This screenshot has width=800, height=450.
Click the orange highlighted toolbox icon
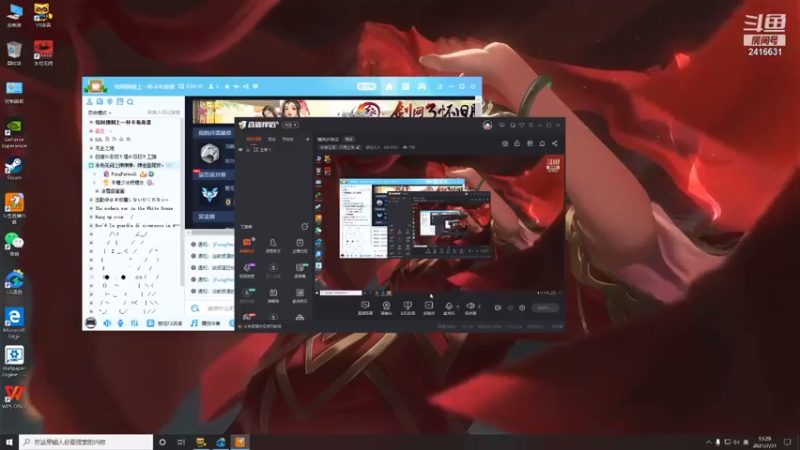pyautogui.click(x=247, y=245)
